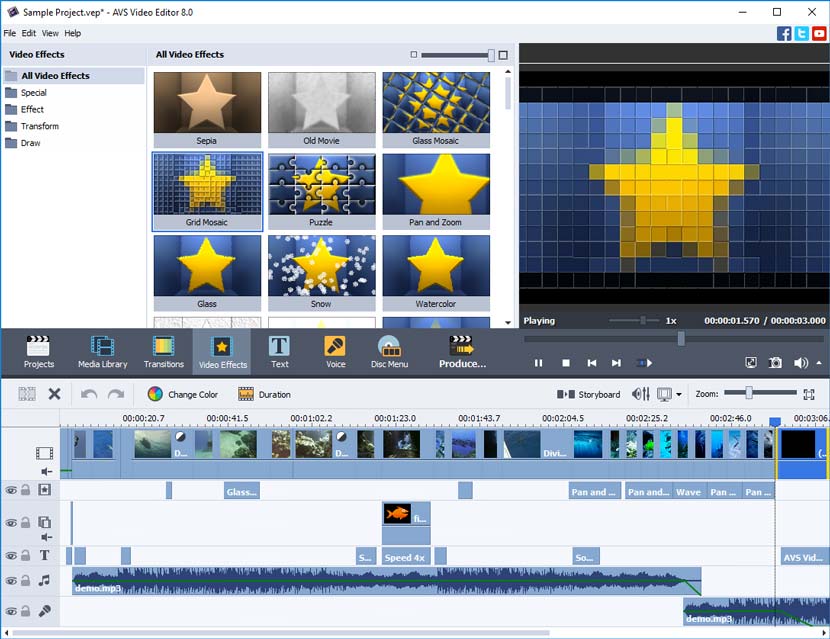Switch to the Text panel tab
The width and height of the screenshot is (830, 639).
coord(278,350)
